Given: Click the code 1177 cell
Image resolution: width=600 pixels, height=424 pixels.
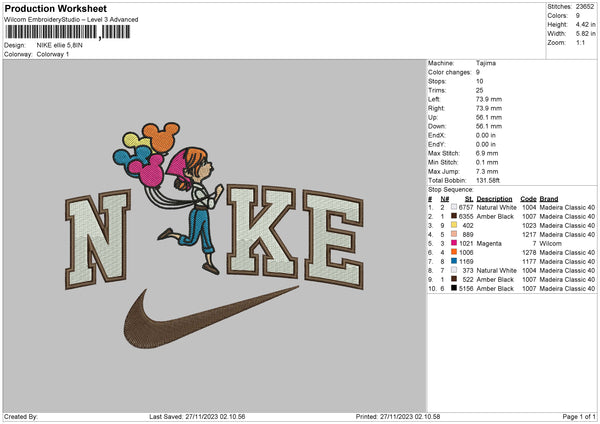Looking at the screenshot, I should point(529,261).
